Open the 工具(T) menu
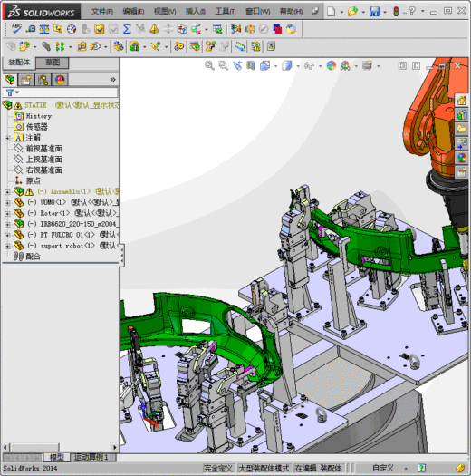 coord(226,12)
